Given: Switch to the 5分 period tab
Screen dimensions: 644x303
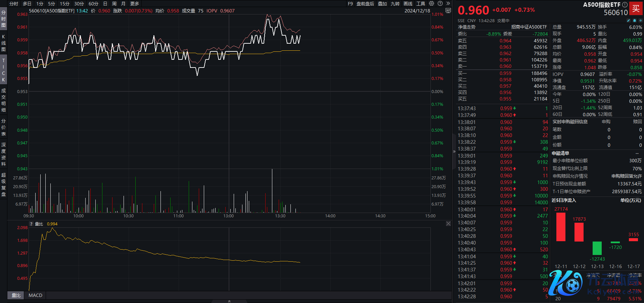Looking at the screenshot, I should click(x=51, y=4).
